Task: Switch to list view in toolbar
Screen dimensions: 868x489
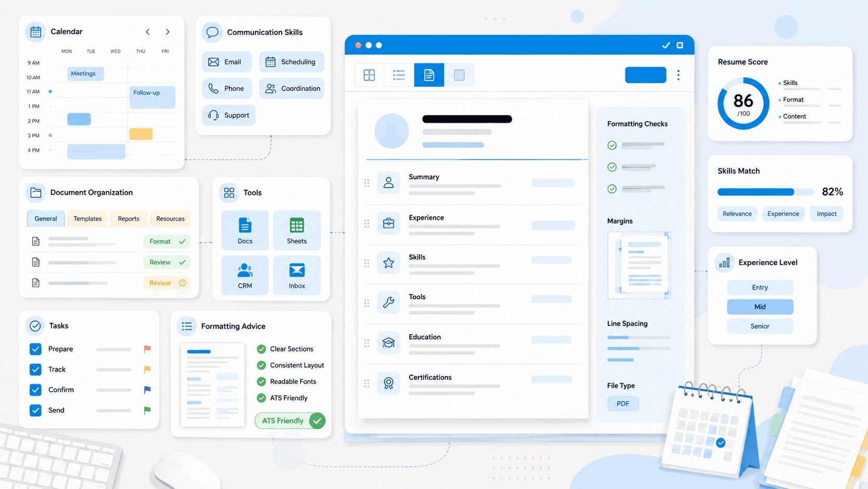Action: 399,75
